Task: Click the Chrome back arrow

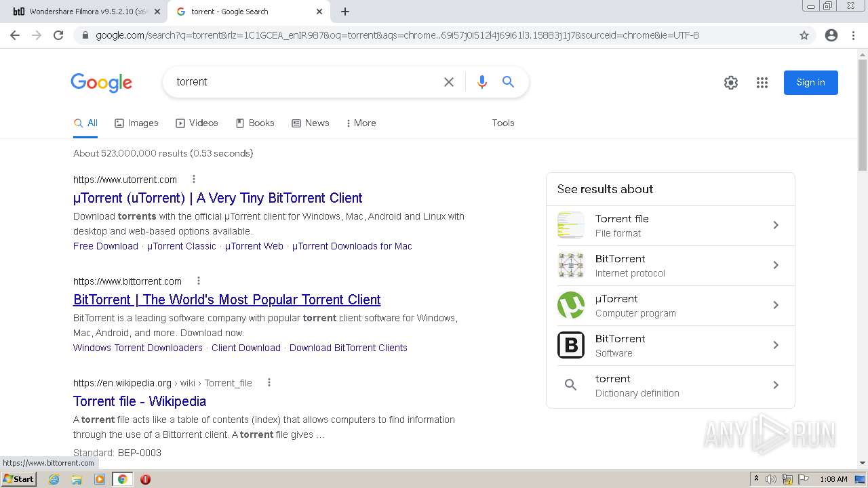Action: click(15, 35)
